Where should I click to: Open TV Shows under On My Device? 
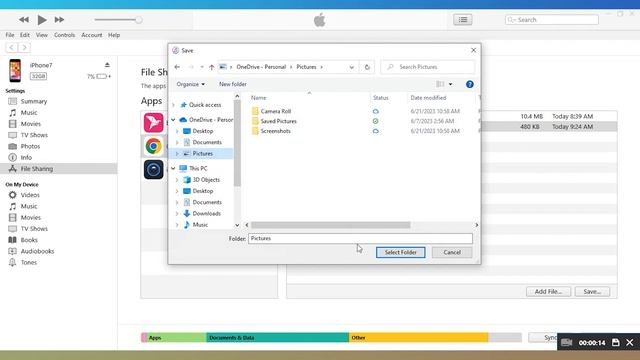click(34, 229)
